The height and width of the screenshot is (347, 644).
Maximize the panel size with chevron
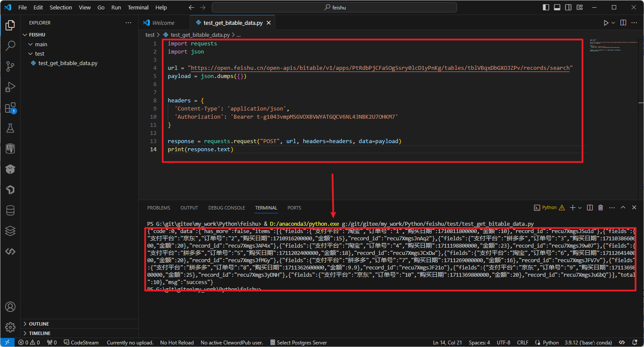[x=623, y=207]
